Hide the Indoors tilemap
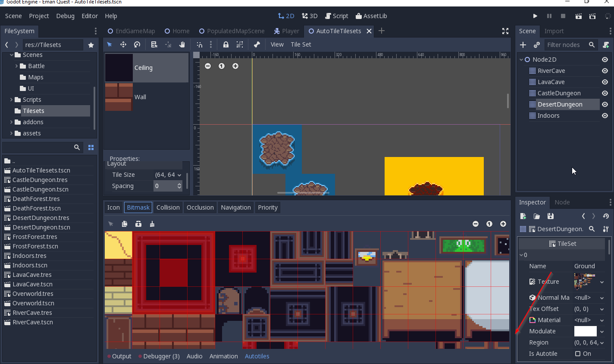Screen dimensions: 614x364 pos(605,116)
